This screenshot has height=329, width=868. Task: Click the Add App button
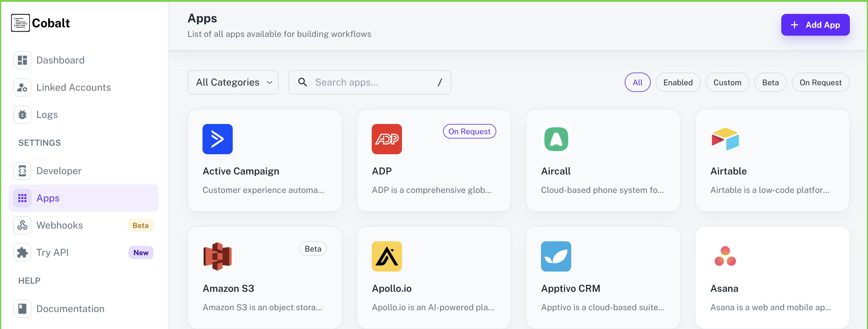click(815, 24)
